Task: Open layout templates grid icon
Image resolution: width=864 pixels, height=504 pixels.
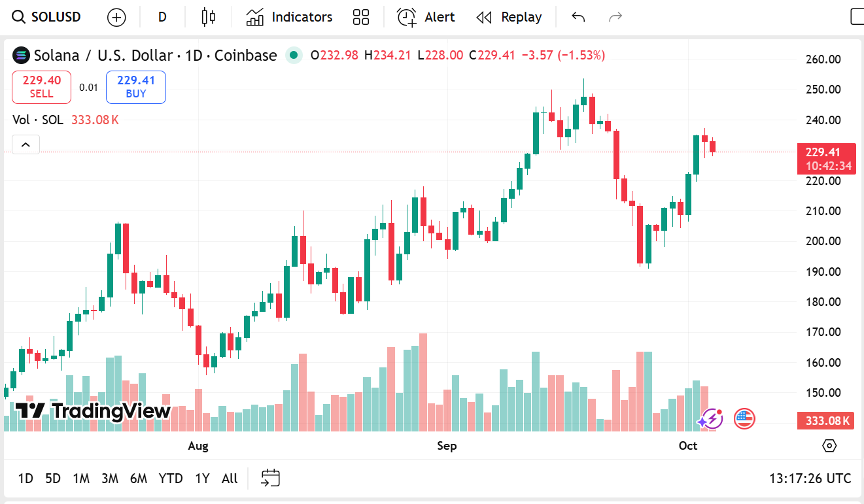Action: click(x=361, y=17)
